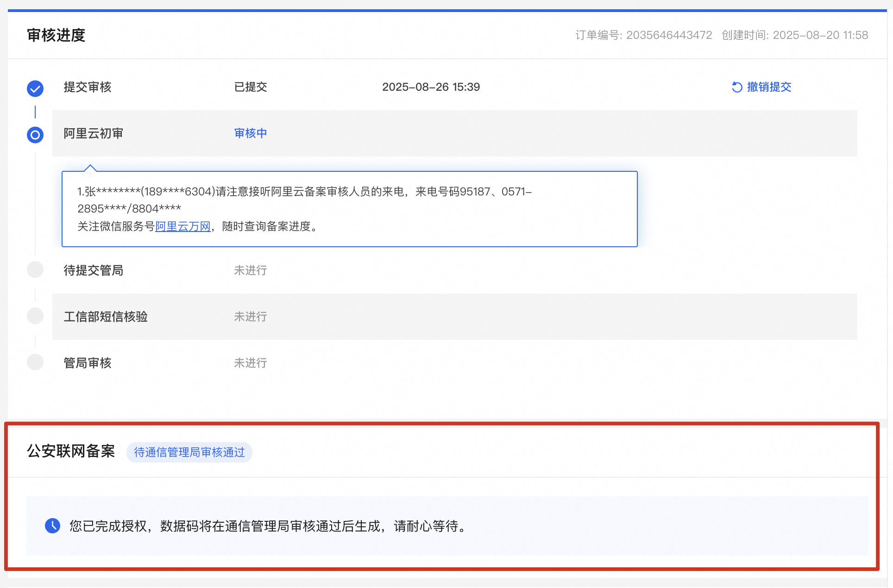Click the blue clock icon in notice
893x588 pixels.
tap(52, 525)
